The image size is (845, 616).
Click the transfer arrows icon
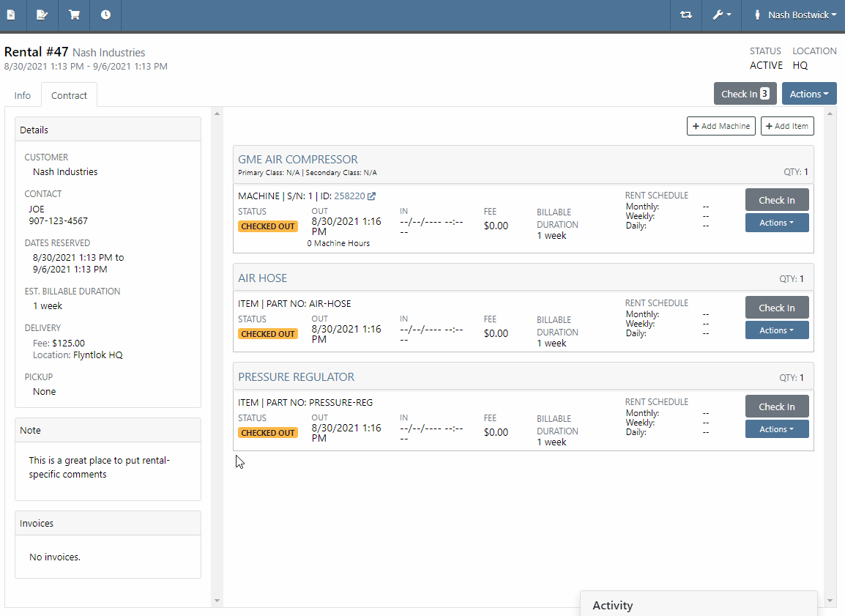[x=686, y=15]
